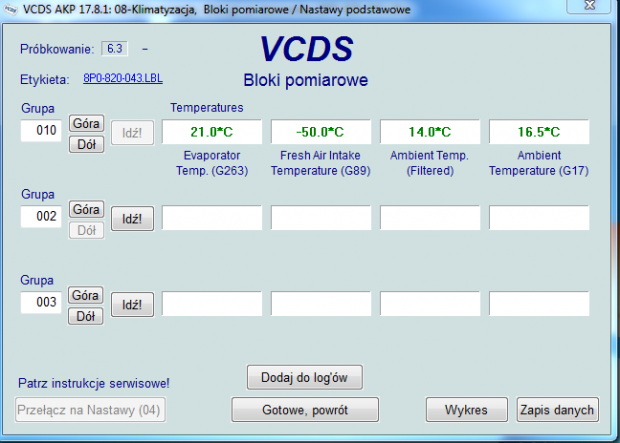Viewport: 620px width, 443px height.
Task: Click Przełącz na Nastawy (04) button
Action: point(90,410)
